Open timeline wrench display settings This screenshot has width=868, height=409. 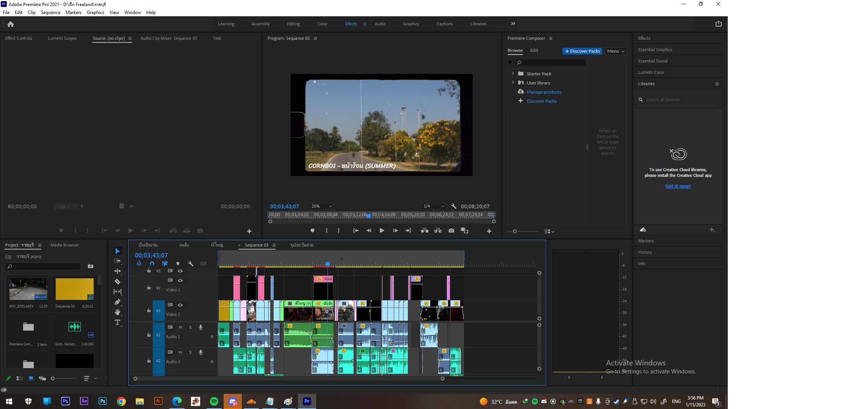click(191, 264)
